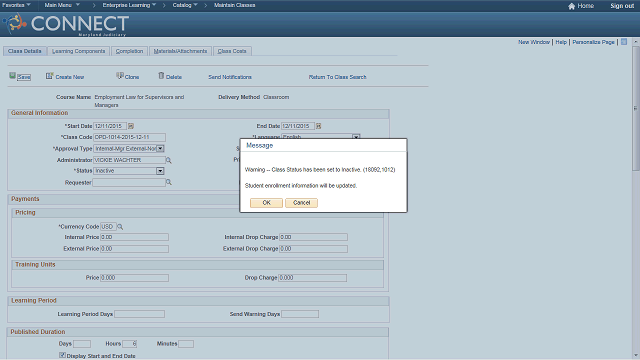The image size is (640, 360).
Task: Click the Learning Period Days field
Action: pyautogui.click(x=140, y=314)
